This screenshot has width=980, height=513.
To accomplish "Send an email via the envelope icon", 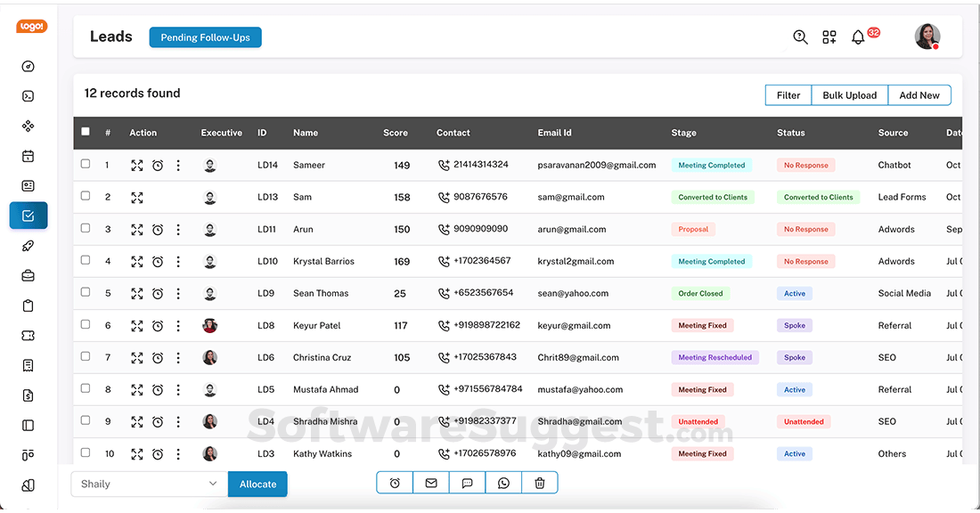I will coord(430,483).
